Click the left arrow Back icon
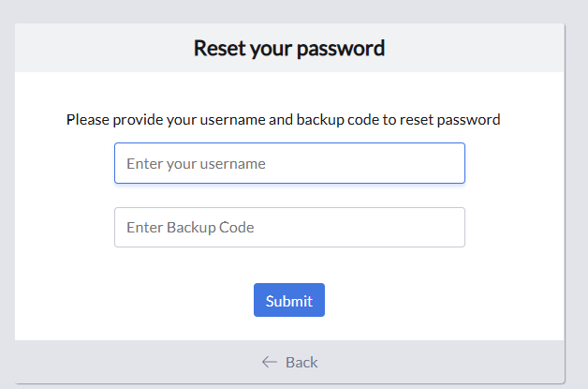The width and height of the screenshot is (588, 389). point(270,362)
